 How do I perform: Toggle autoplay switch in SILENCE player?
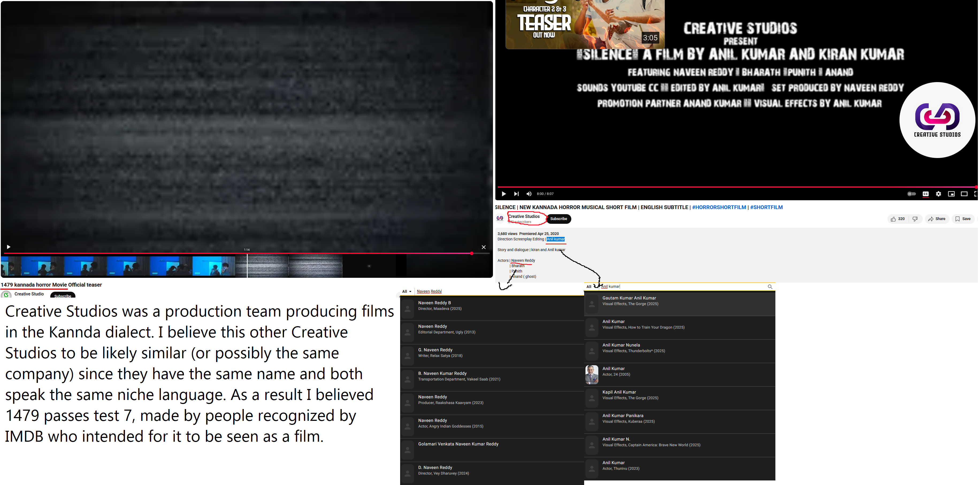912,194
